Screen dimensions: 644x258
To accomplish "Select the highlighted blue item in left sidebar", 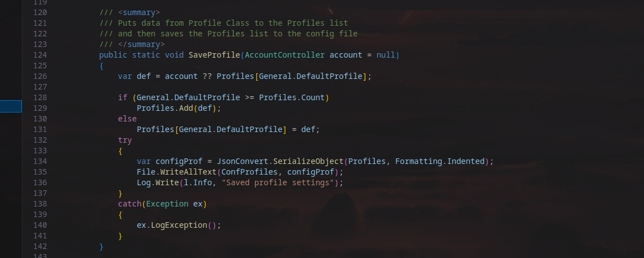I will click(x=11, y=106).
